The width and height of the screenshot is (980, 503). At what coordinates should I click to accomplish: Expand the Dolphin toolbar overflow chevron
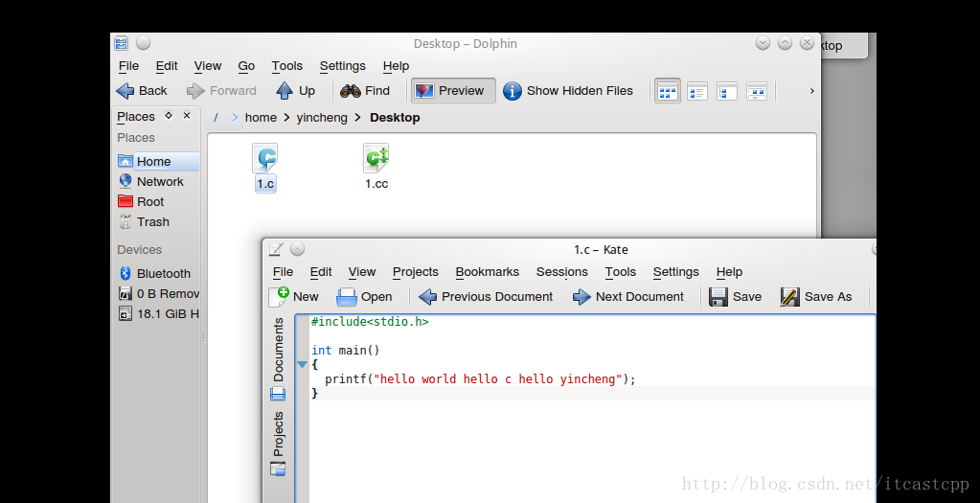pyautogui.click(x=811, y=91)
